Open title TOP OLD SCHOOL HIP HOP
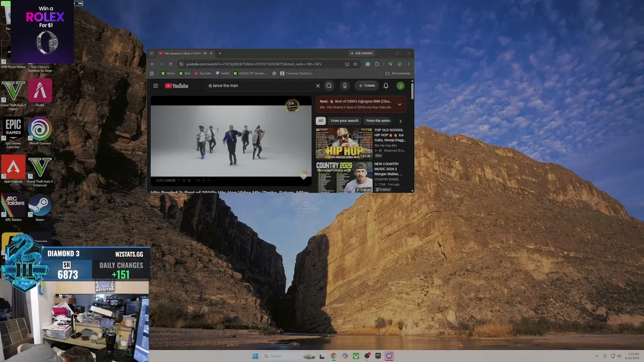Image resolution: width=644 pixels, height=362 pixels. 390,135
